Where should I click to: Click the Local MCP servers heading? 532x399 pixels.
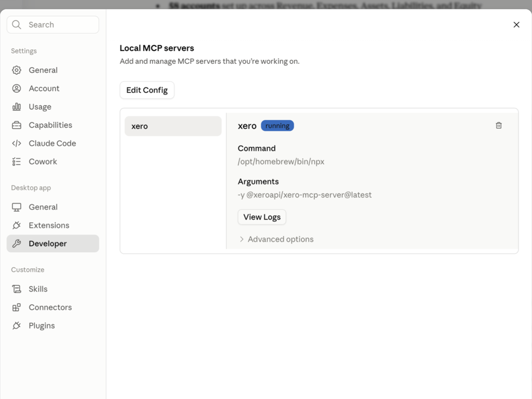(157, 48)
